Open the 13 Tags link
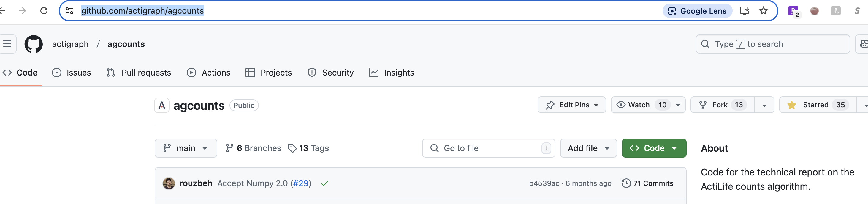 (308, 148)
